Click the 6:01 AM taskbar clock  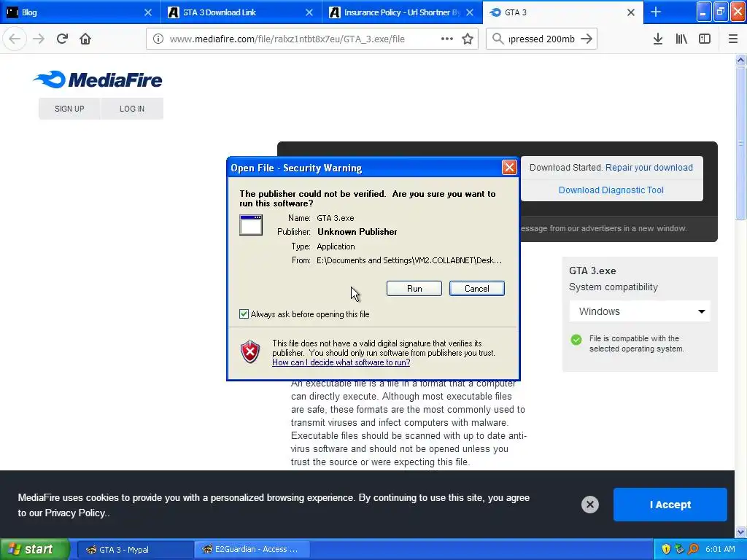click(720, 549)
